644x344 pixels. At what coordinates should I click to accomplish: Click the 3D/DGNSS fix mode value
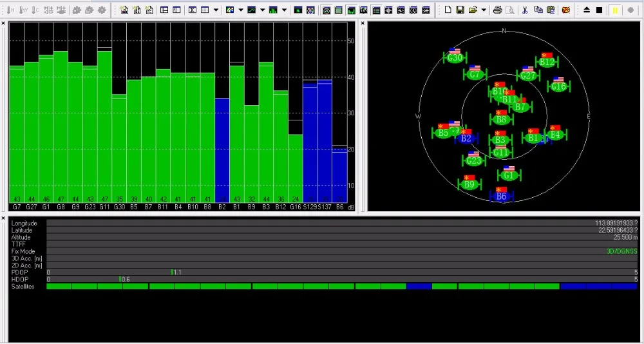(622, 251)
